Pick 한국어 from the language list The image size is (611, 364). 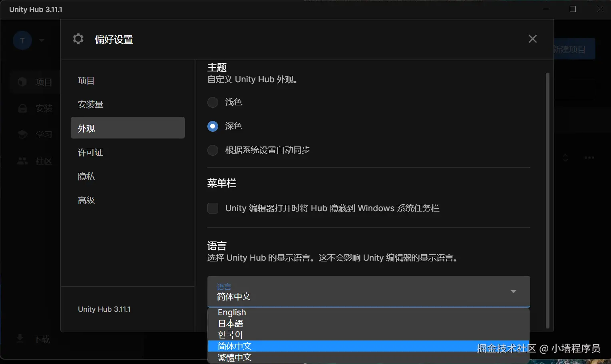click(x=368, y=335)
